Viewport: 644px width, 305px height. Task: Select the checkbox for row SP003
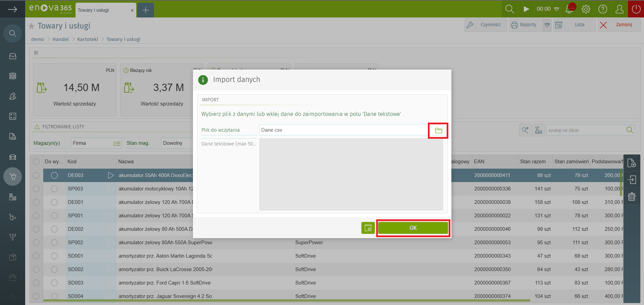point(36,189)
